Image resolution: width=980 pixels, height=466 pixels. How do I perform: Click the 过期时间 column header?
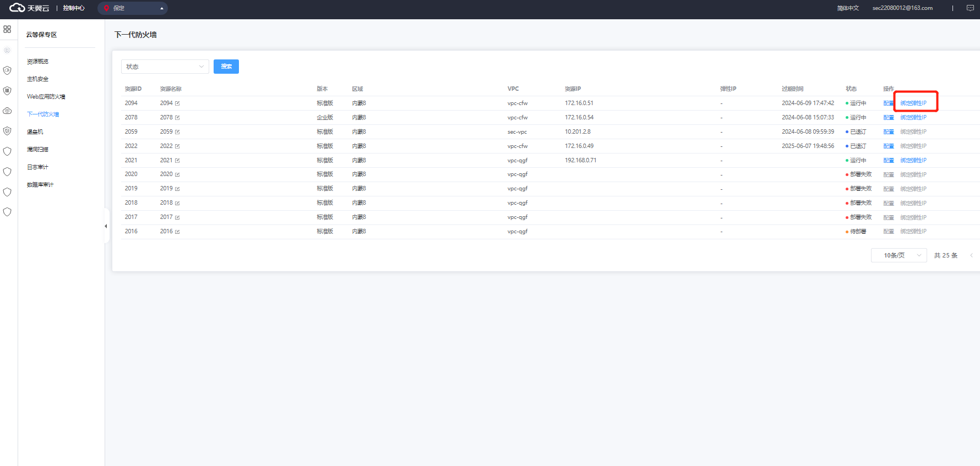click(793, 89)
